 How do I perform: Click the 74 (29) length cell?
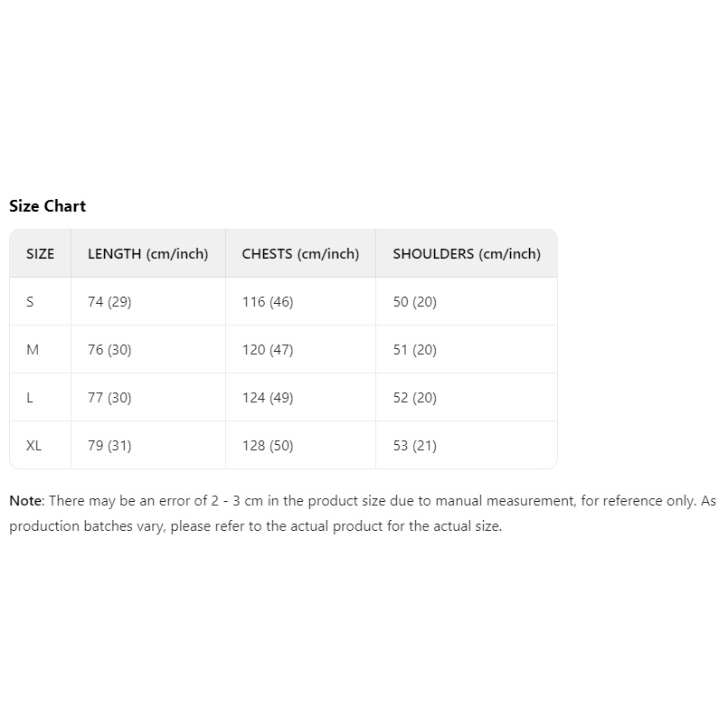coord(109,302)
